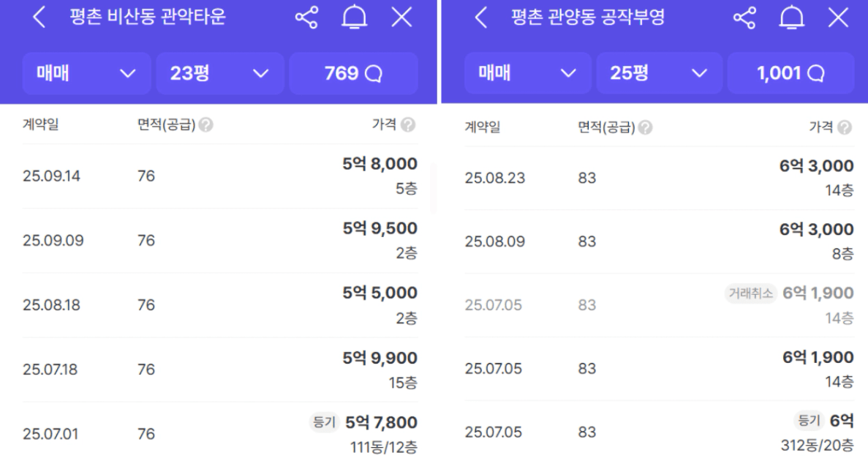Show 가격 help icon in left panel

pyautogui.click(x=408, y=125)
